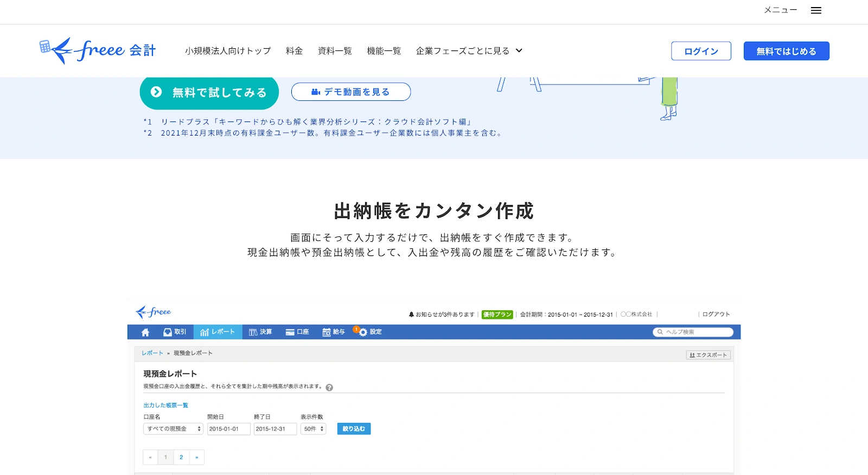Image resolution: width=868 pixels, height=475 pixels.
Task: Click the previous page « button
Action: 150,457
